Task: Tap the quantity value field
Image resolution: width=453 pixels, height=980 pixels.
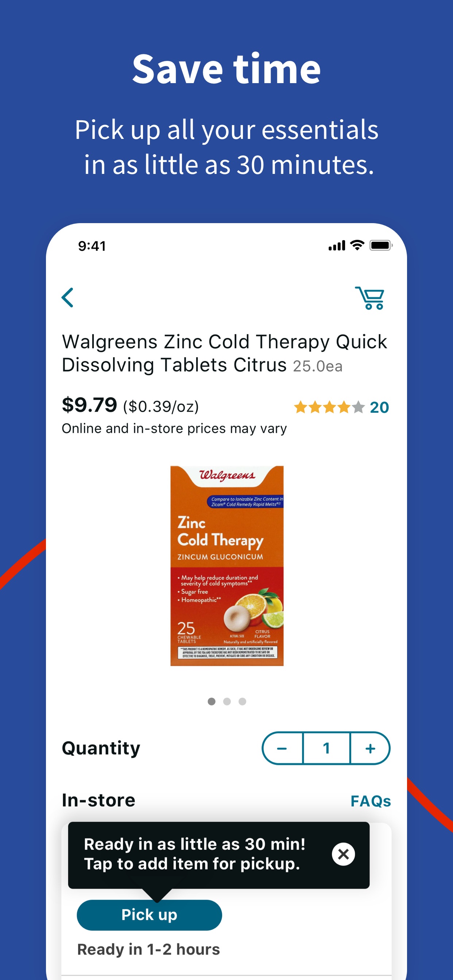Action: coord(326,748)
